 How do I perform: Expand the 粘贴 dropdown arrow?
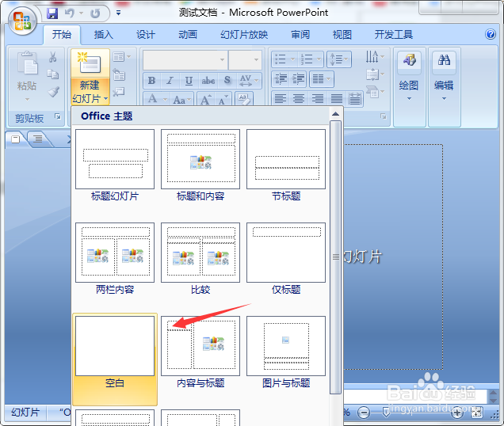click(x=27, y=100)
